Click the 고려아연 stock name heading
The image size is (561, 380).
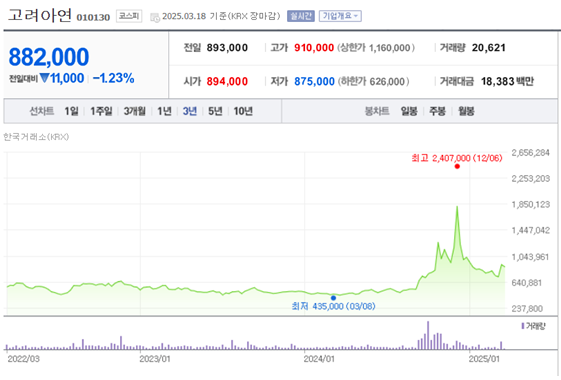click(39, 15)
